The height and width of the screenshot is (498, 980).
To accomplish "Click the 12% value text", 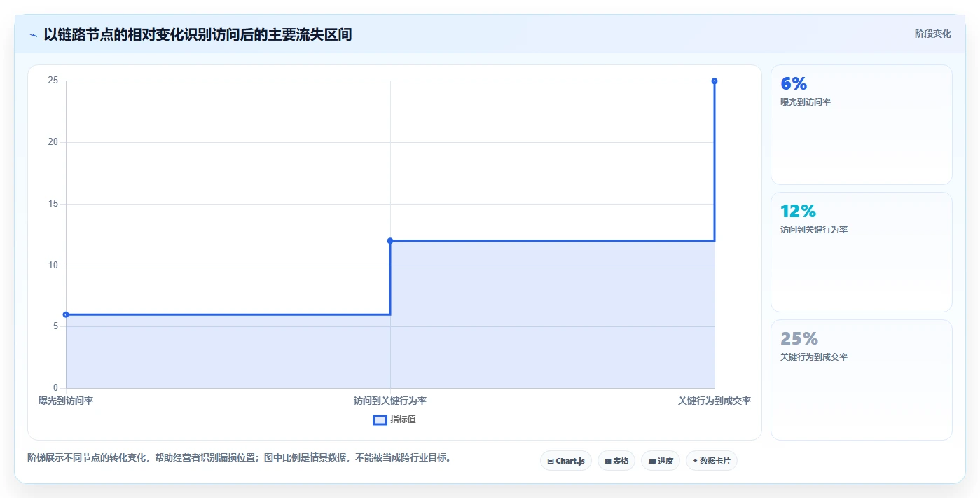I will coord(798,212).
